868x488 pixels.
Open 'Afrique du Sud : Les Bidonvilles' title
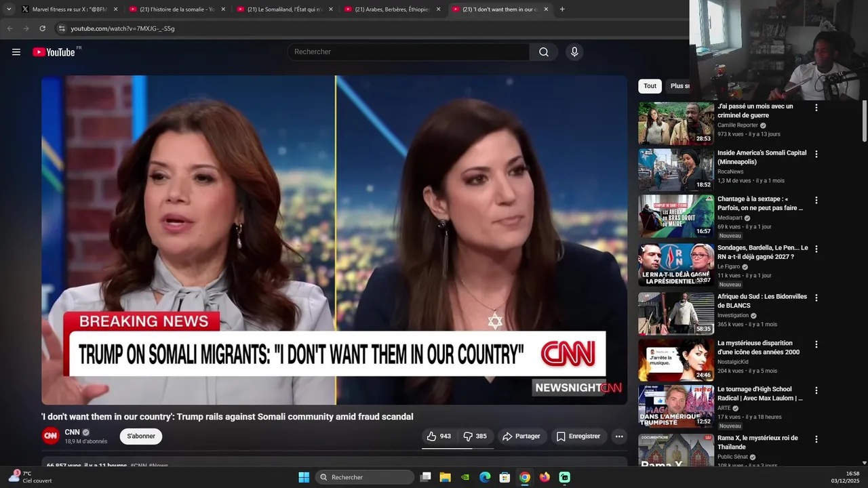(762, 301)
